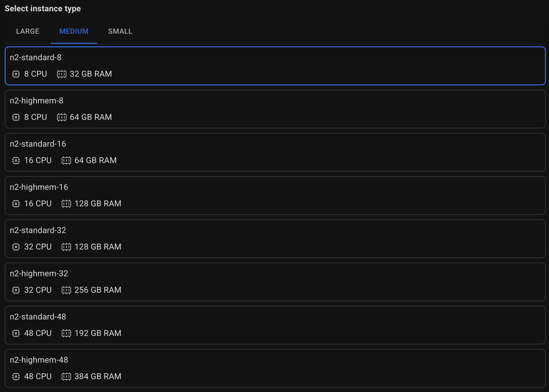Click the RAM icon in n2-highmem-8 card
The image size is (549, 392).
[61, 117]
